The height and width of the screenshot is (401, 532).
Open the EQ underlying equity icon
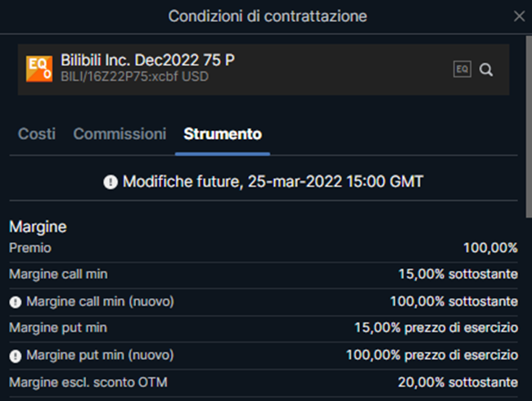(462, 70)
